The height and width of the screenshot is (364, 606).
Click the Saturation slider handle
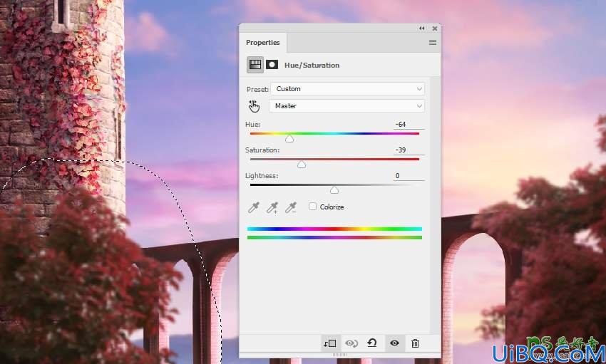point(302,165)
